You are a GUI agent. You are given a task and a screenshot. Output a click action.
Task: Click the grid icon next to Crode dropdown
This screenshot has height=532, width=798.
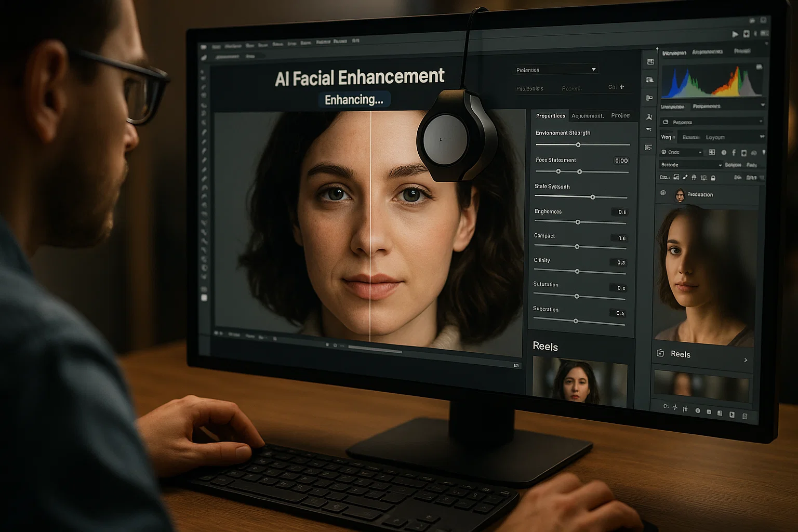coord(712,152)
